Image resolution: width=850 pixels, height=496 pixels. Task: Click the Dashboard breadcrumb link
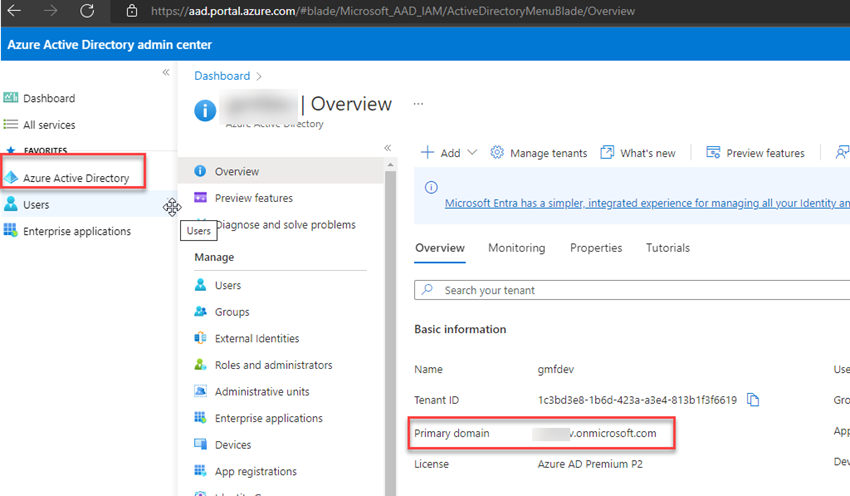point(222,76)
